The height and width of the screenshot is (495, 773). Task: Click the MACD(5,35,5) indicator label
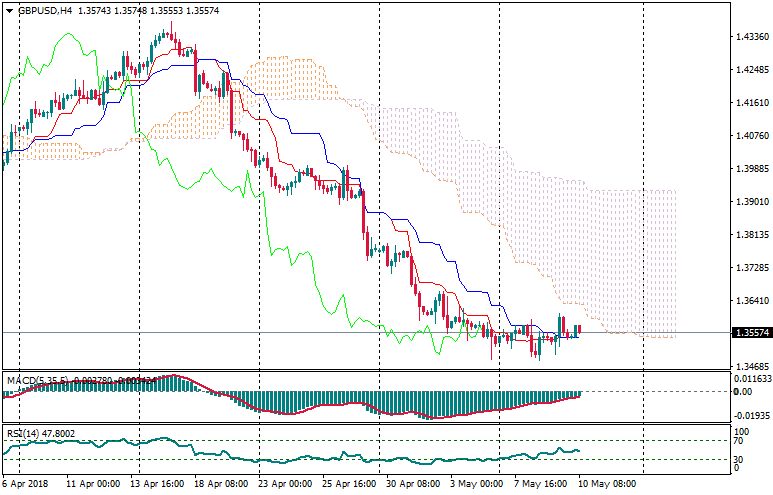pos(37,381)
